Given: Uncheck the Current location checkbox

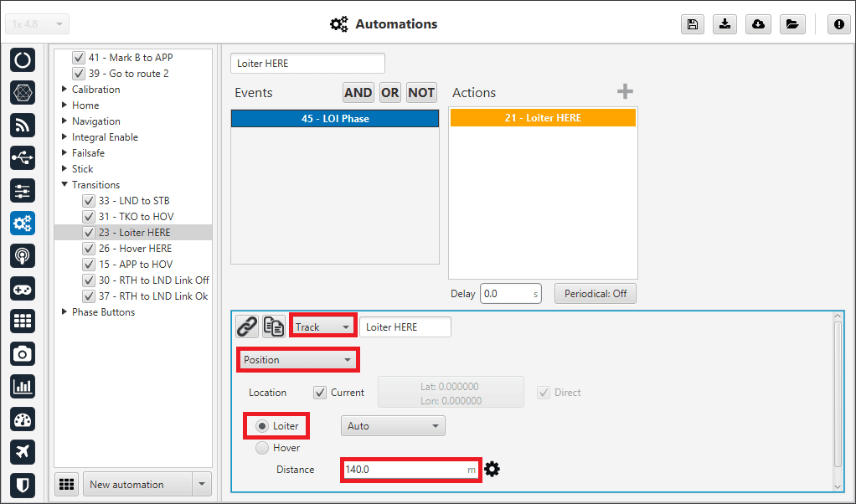Looking at the screenshot, I should (x=320, y=393).
